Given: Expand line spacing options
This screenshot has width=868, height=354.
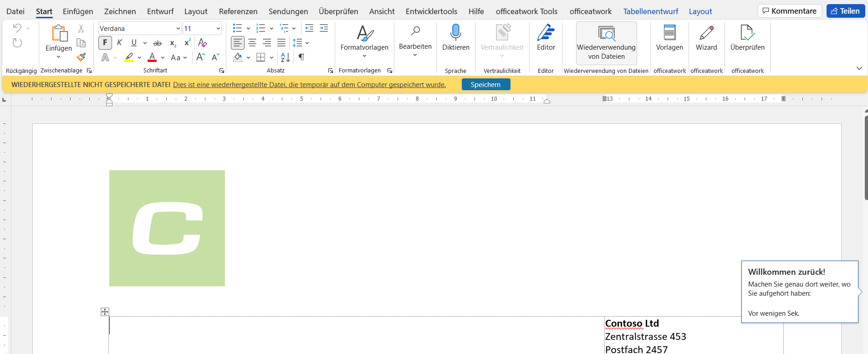Looking at the screenshot, I should (x=307, y=43).
